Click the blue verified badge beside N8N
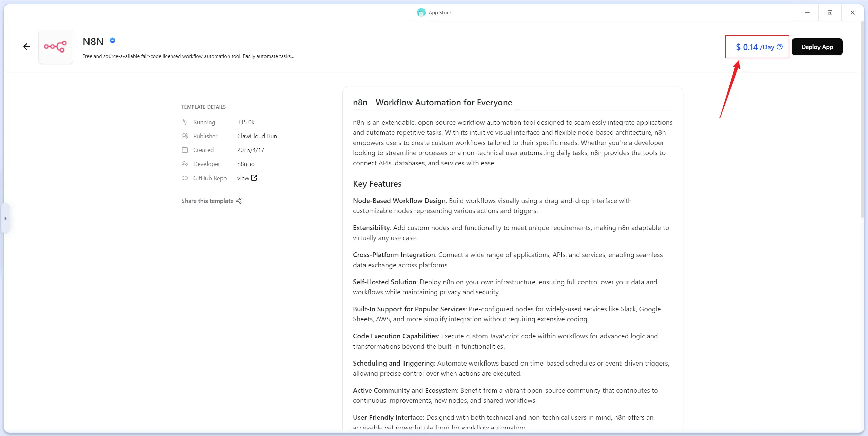868x436 pixels. point(113,41)
